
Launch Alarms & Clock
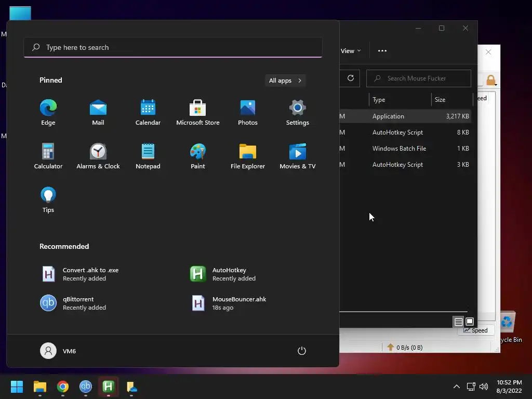pyautogui.click(x=98, y=156)
